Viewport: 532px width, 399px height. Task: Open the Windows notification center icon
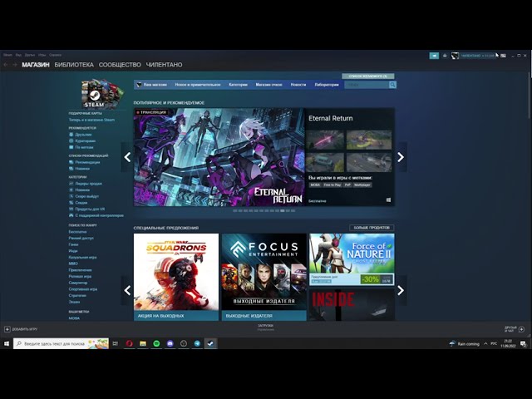pyautogui.click(x=524, y=343)
